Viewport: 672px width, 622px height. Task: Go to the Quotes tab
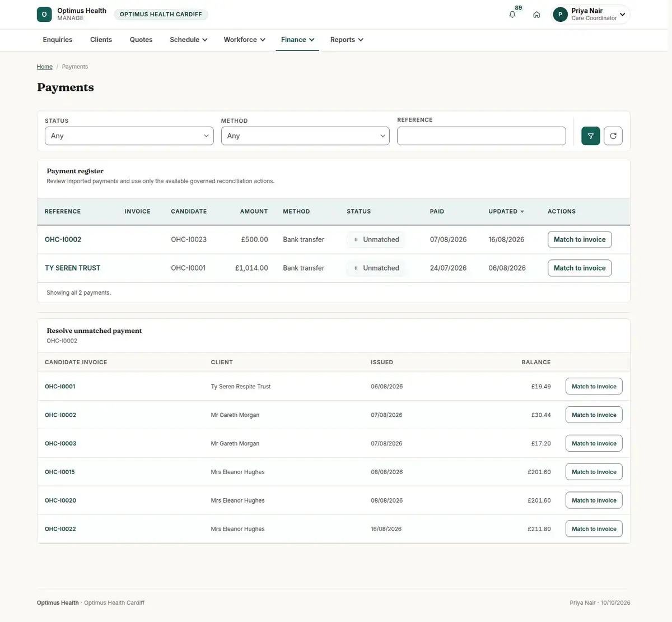pos(141,40)
